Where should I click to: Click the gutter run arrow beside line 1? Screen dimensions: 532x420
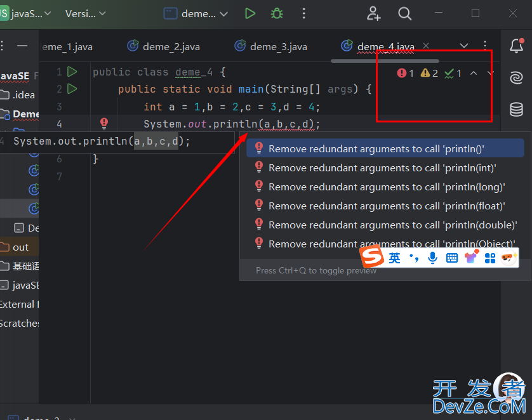(x=72, y=72)
